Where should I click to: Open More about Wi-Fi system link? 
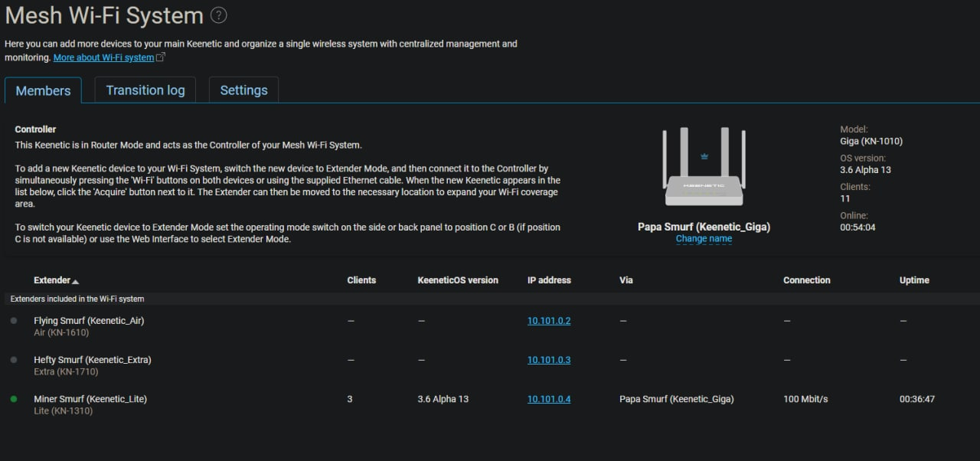[x=103, y=57]
